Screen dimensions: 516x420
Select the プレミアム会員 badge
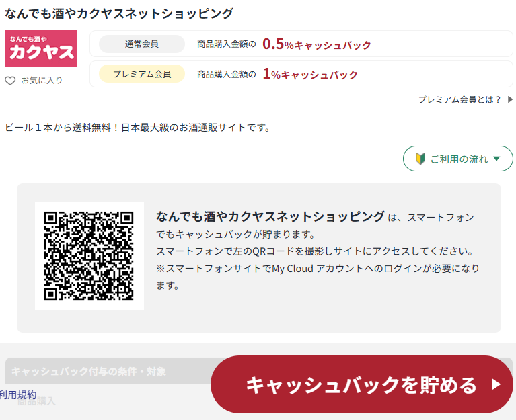142,74
